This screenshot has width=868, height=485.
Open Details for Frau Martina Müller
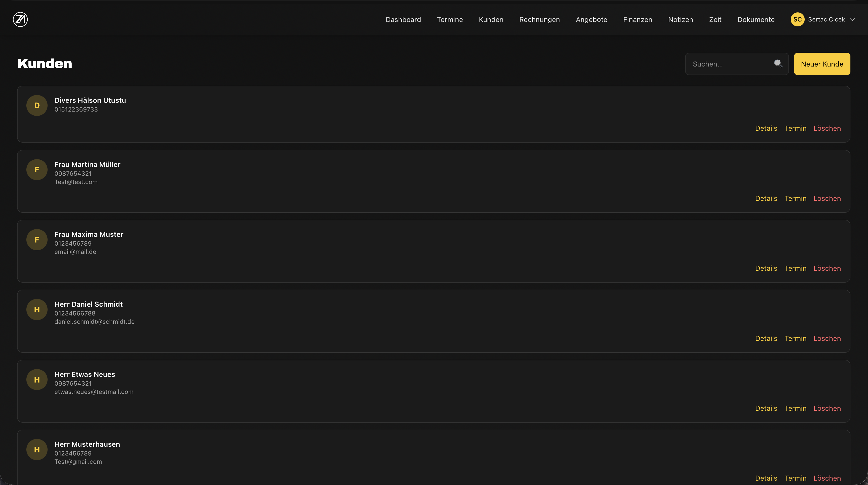(766, 198)
